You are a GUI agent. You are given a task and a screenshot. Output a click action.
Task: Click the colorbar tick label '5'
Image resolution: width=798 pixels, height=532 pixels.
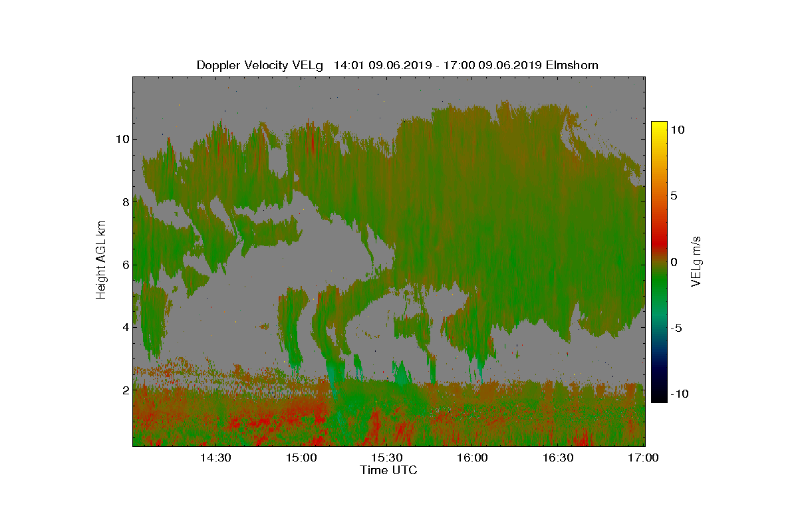[x=673, y=196]
